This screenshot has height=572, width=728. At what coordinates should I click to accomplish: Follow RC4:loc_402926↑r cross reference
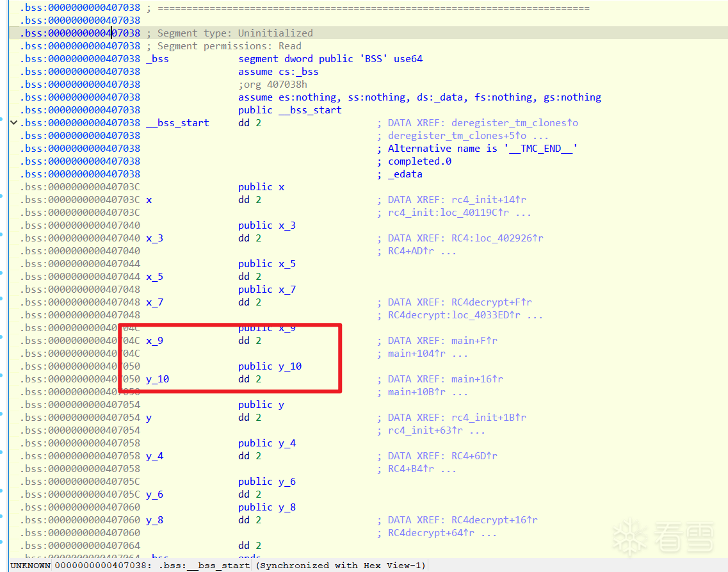tap(497, 238)
